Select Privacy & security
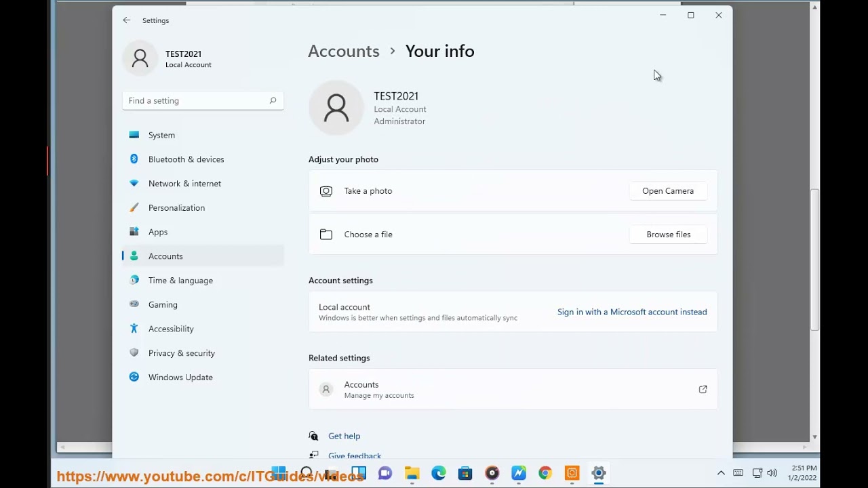The height and width of the screenshot is (488, 868). coord(203,353)
